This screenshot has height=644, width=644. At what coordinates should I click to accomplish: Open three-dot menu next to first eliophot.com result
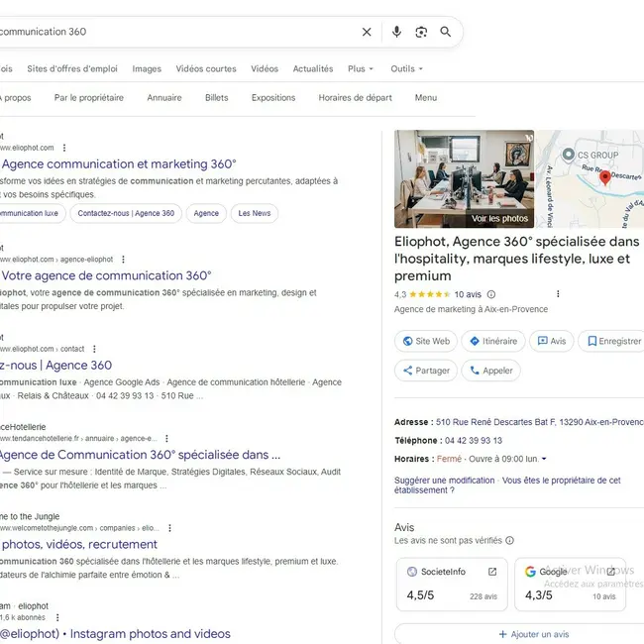[x=65, y=148]
